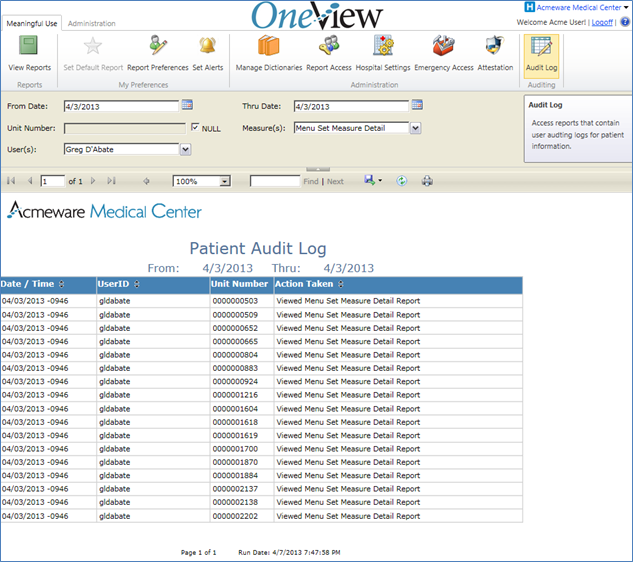Click the Patient Audit Log title
The image size is (633, 562).
click(x=258, y=248)
